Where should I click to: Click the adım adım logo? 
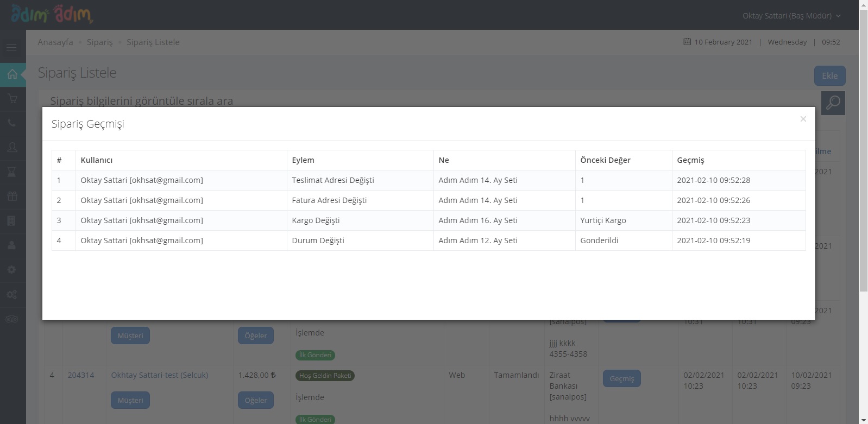click(52, 15)
